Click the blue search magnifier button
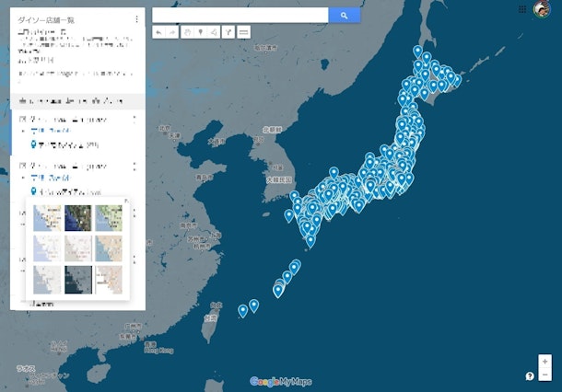Screen dimensions: 562x392 345,16
